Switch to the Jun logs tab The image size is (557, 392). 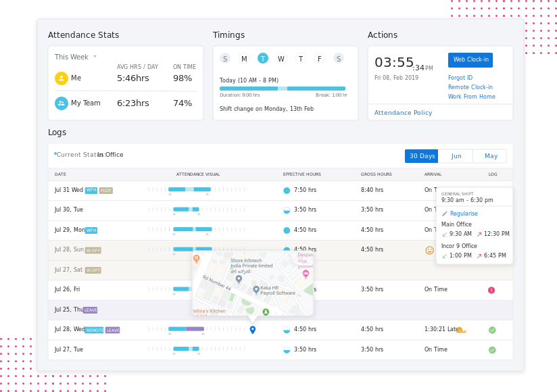pos(456,156)
